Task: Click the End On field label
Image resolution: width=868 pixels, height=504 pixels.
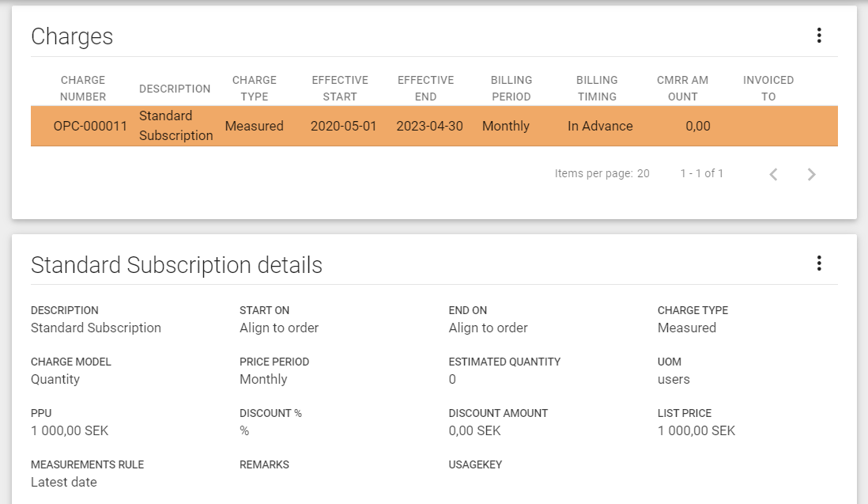Action: tap(468, 310)
